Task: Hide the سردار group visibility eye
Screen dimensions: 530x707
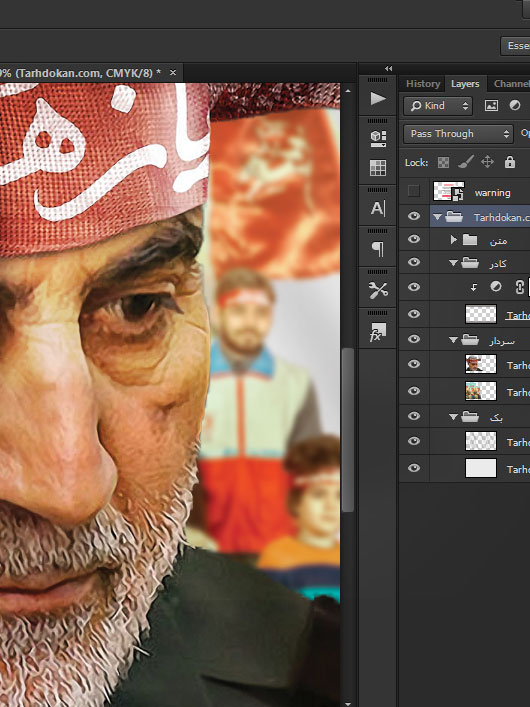Action: tap(414, 339)
